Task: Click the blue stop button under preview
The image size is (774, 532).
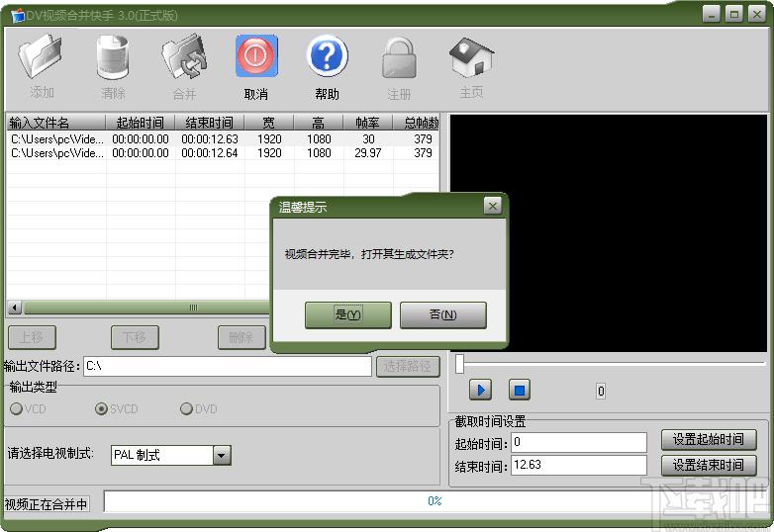Action: [520, 390]
